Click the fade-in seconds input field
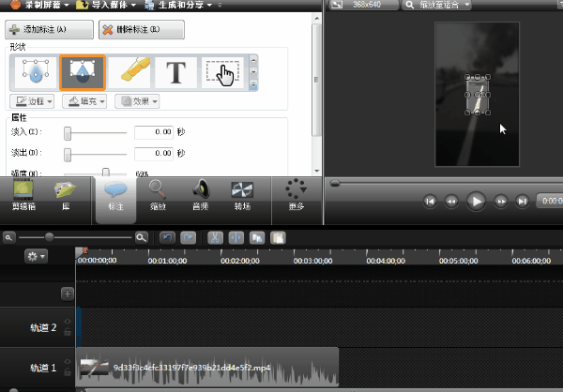Screen dimensions: 563x392 154,132
